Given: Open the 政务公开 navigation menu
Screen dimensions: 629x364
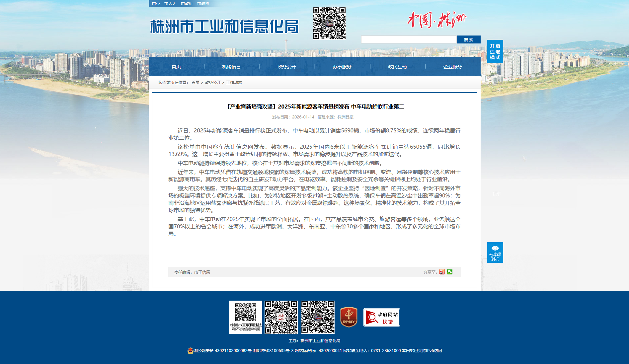Looking at the screenshot, I should pos(287,67).
